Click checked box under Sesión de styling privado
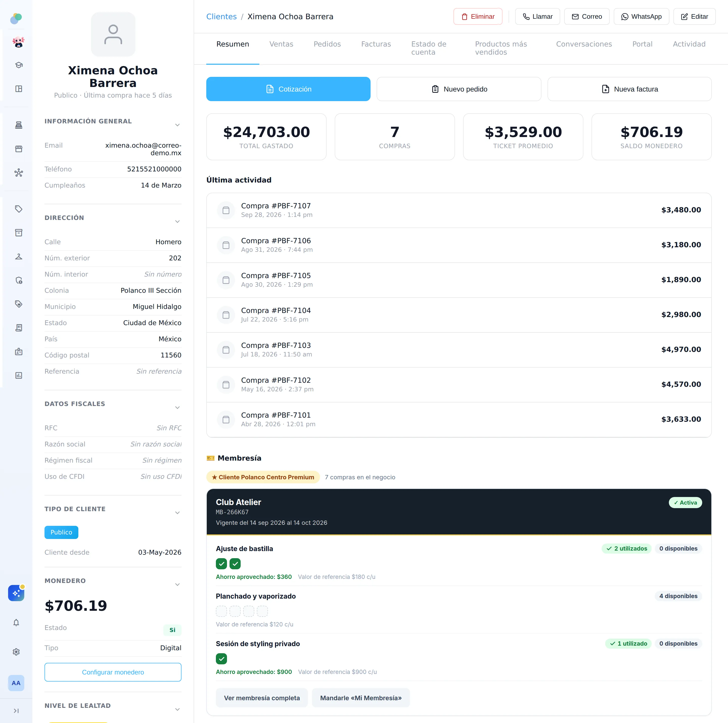 (x=222, y=659)
